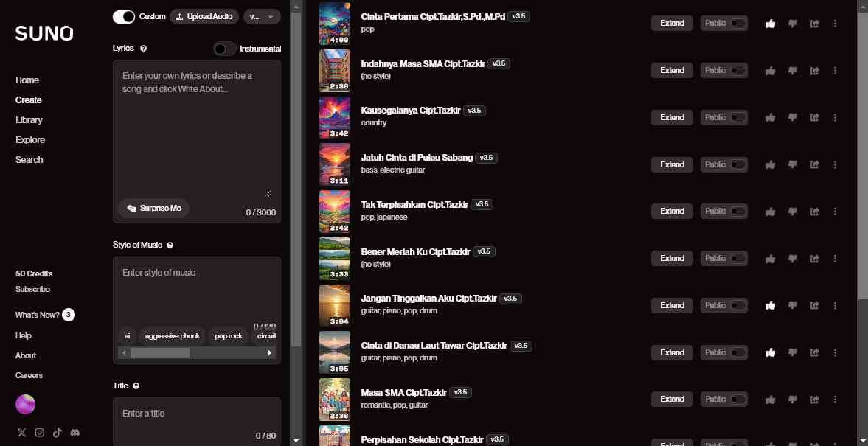The image size is (868, 446).
Task: Open more options for Tak Terpisahkan
Action: [x=835, y=212]
